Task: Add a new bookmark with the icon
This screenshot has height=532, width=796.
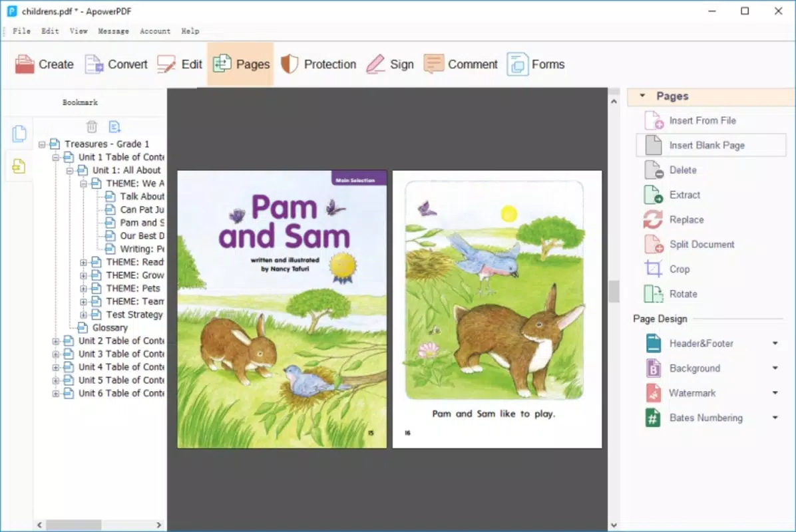Action: point(114,126)
